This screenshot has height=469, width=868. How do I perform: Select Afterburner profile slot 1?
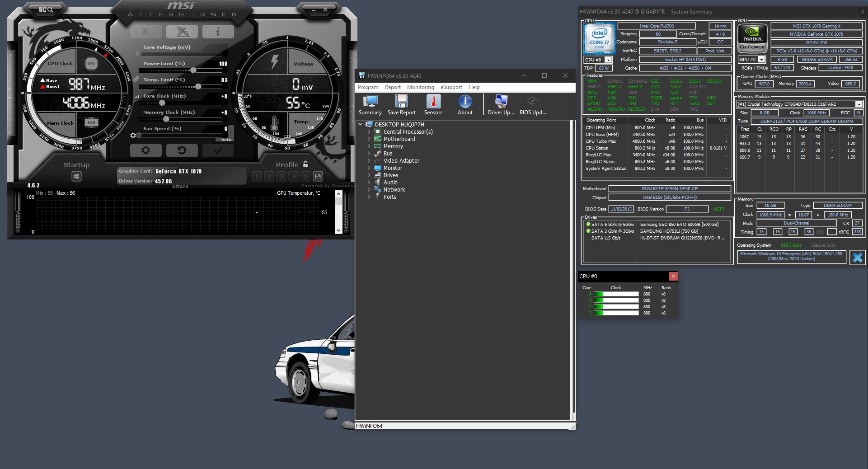tap(257, 176)
